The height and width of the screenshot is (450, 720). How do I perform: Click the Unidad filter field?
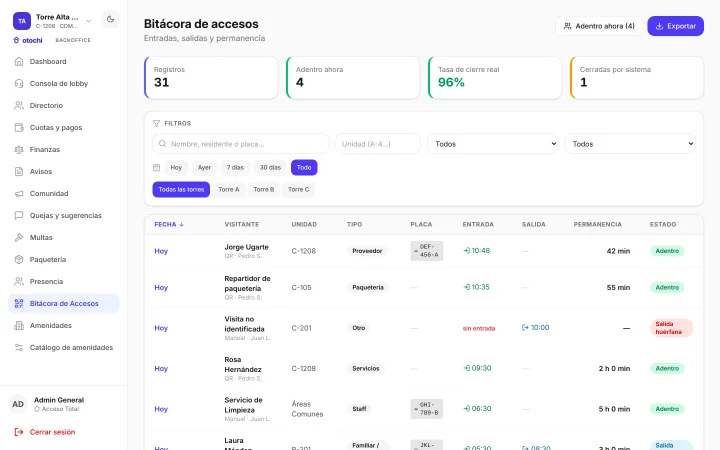point(378,144)
